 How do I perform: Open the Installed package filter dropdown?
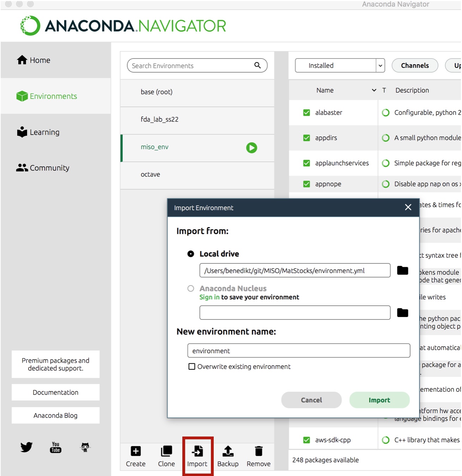pyautogui.click(x=340, y=66)
